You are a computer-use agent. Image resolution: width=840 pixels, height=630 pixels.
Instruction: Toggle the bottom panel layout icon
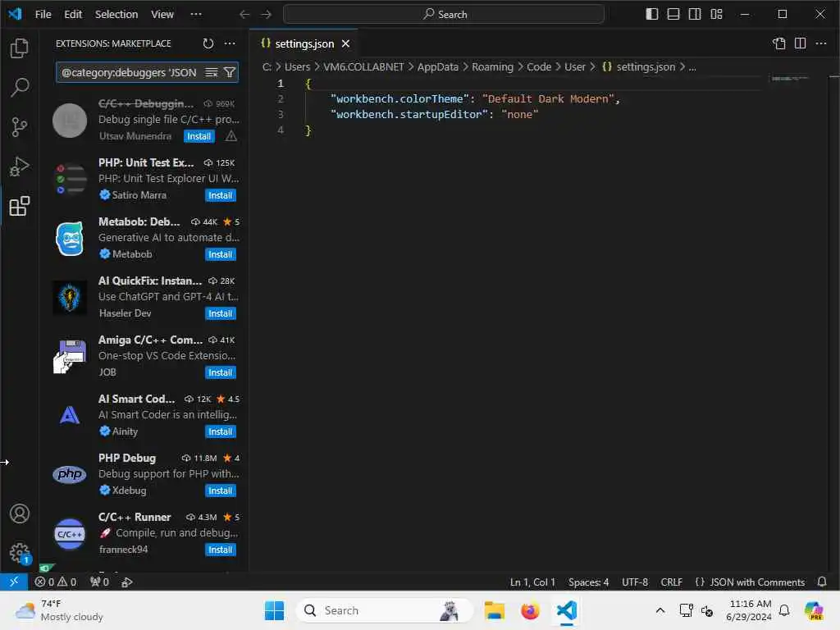click(673, 15)
